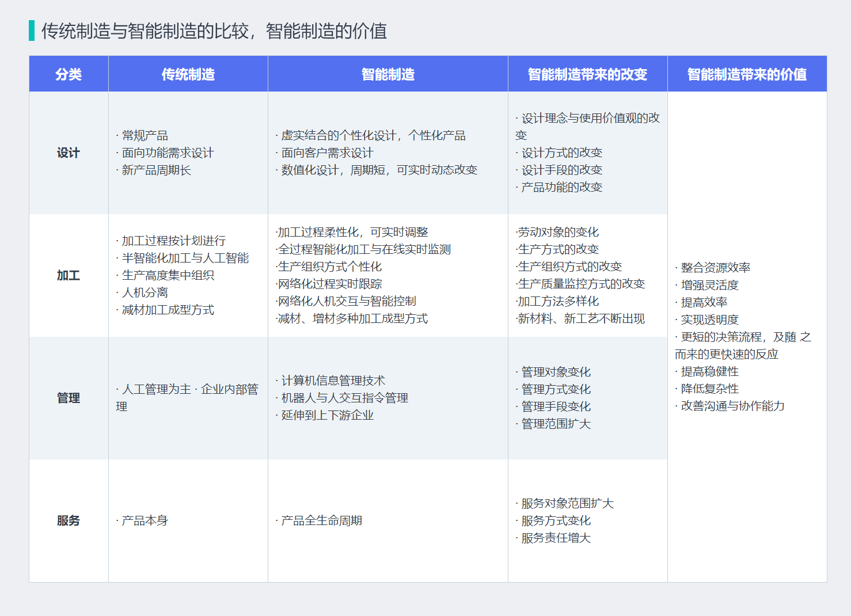Click the text 设计手段的改变

559,170
